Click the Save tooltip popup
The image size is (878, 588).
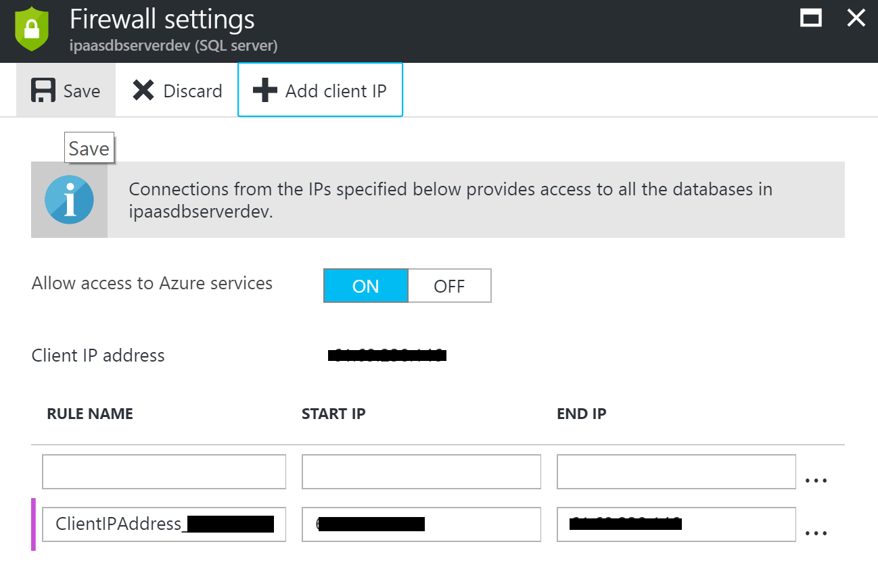pos(89,148)
